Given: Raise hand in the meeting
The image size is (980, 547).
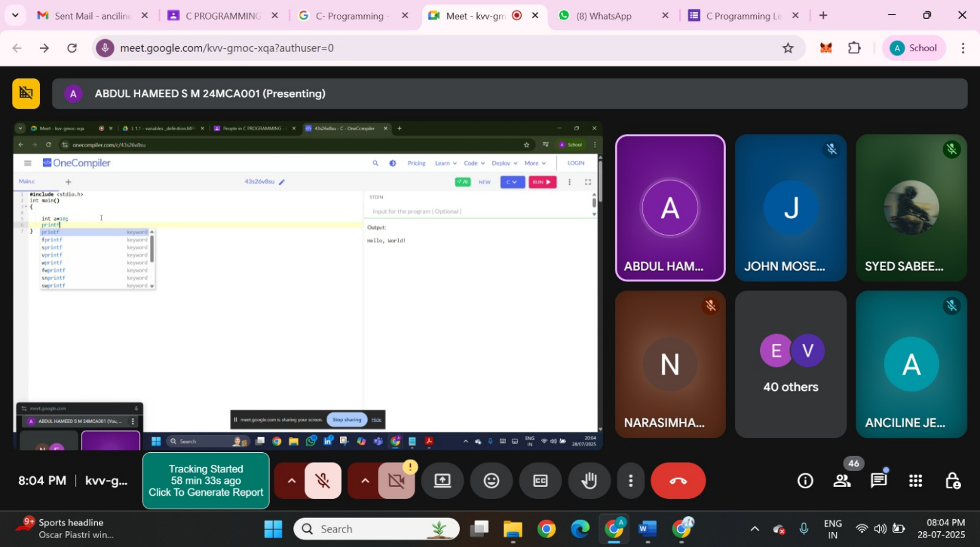Looking at the screenshot, I should (589, 481).
